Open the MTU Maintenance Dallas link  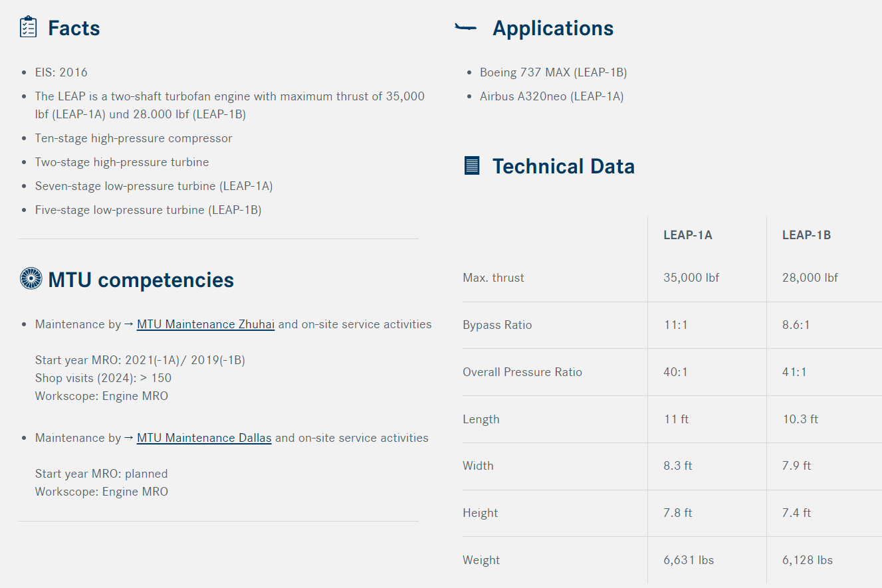click(204, 438)
